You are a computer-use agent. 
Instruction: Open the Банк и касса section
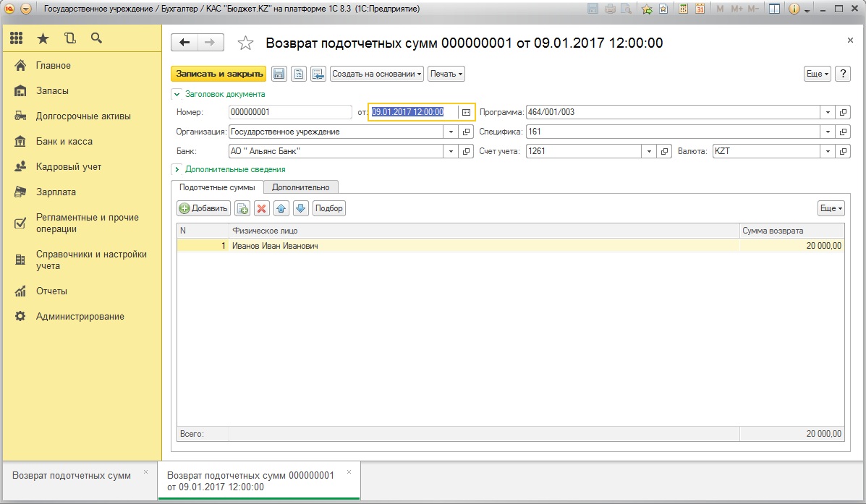pyautogui.click(x=83, y=142)
